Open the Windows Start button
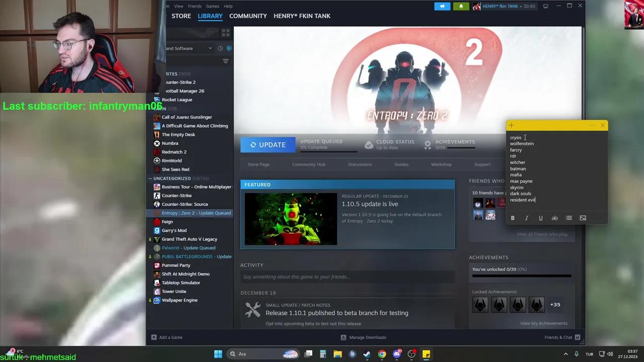The image size is (644, 362). (x=218, y=354)
